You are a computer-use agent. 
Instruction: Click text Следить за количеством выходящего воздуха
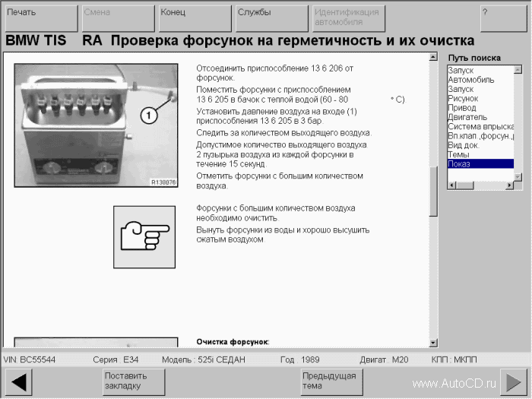click(x=284, y=133)
